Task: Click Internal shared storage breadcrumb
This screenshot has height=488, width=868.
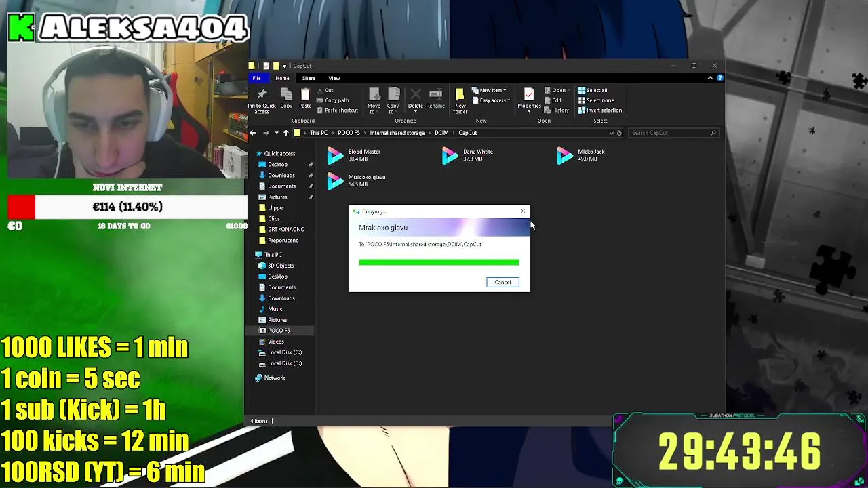Action: (x=397, y=133)
